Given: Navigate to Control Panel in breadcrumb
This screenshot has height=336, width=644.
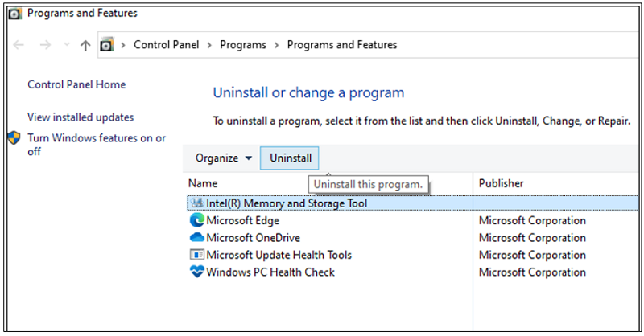Looking at the screenshot, I should pos(166,45).
